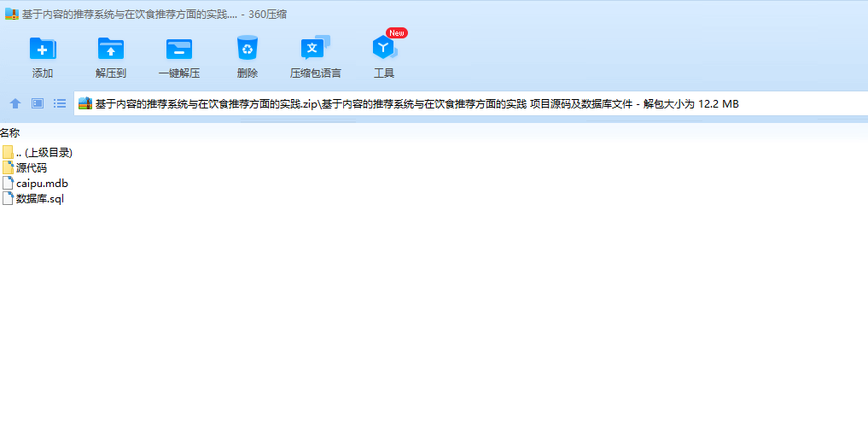Open the Archive Language (压缩包语言) tool
Screen dimensions: 868x433
click(x=315, y=48)
